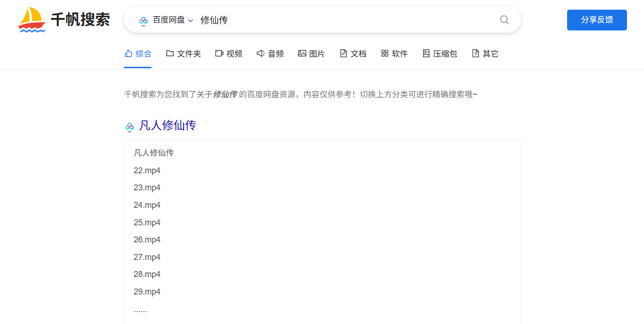Click the 千帆搜索 sailboat logo

(x=32, y=20)
